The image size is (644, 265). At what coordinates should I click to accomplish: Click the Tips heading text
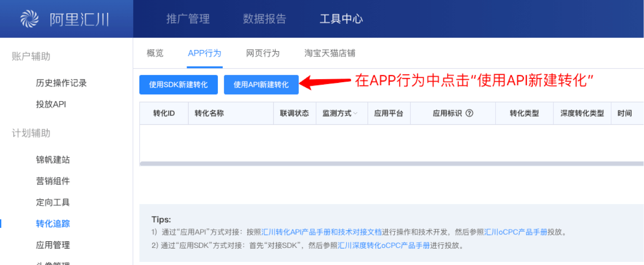161,220
